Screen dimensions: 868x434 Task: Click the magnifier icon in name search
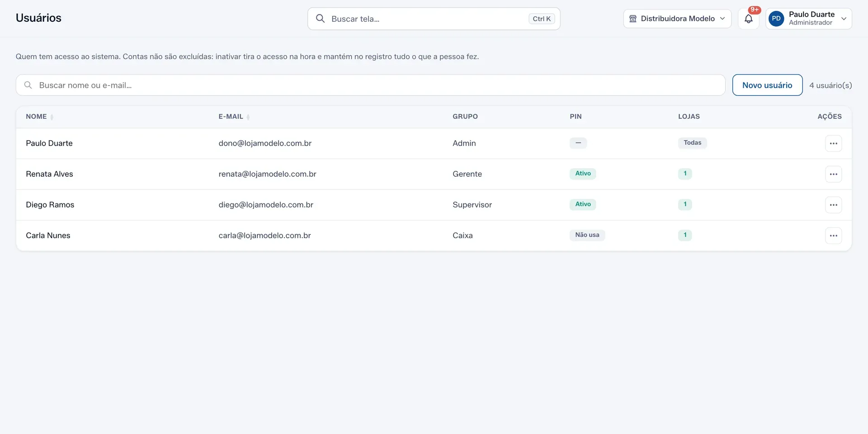28,85
